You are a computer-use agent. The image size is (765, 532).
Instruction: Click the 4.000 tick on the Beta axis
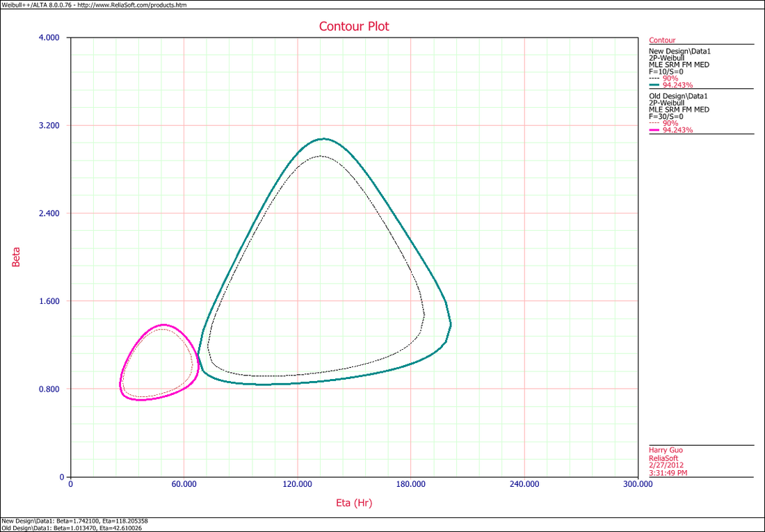pyautogui.click(x=48, y=38)
